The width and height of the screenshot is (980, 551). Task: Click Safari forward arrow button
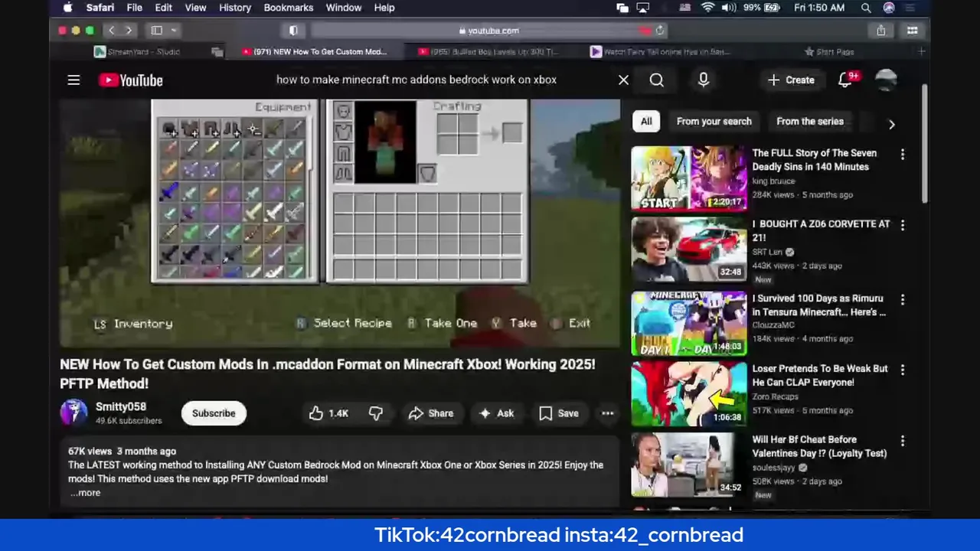[129, 31]
